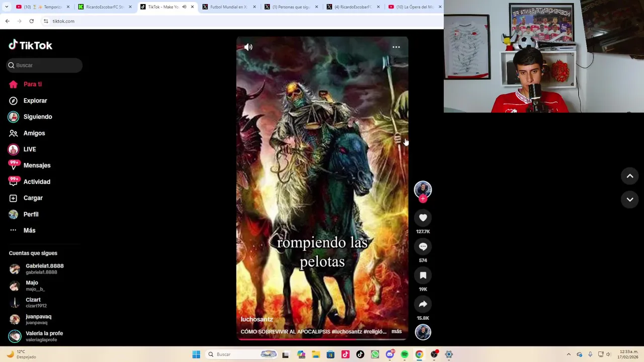Open Discord from the taskbar
644x362 pixels.
(390, 354)
